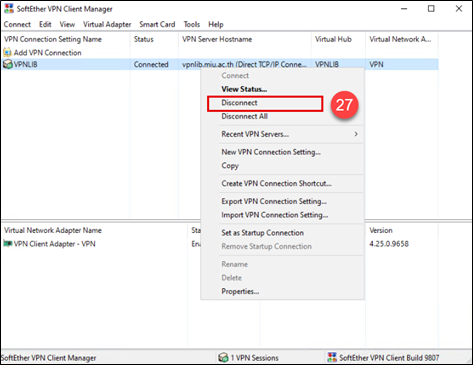Click version value 4.25.0.9658
The image size is (473, 365).
[389, 244]
